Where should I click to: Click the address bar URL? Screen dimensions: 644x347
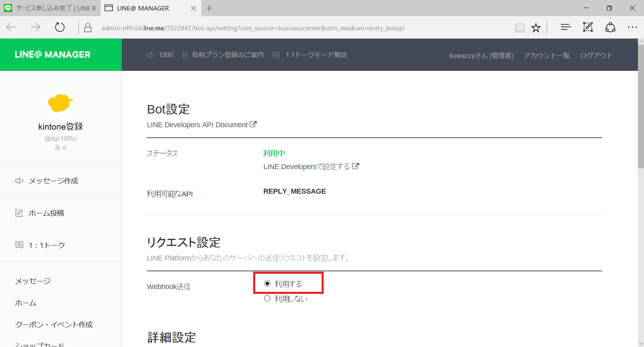pos(253,28)
